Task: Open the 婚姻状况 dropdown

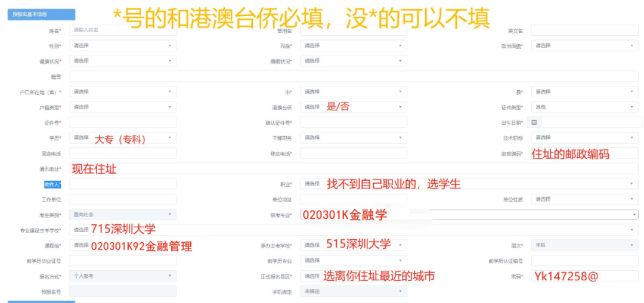Action: click(x=353, y=61)
